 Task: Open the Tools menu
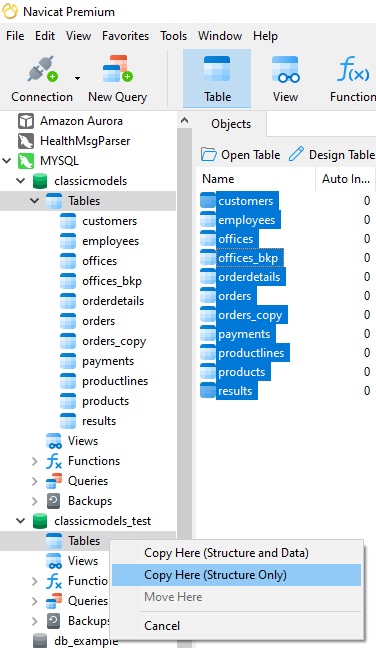point(174,36)
